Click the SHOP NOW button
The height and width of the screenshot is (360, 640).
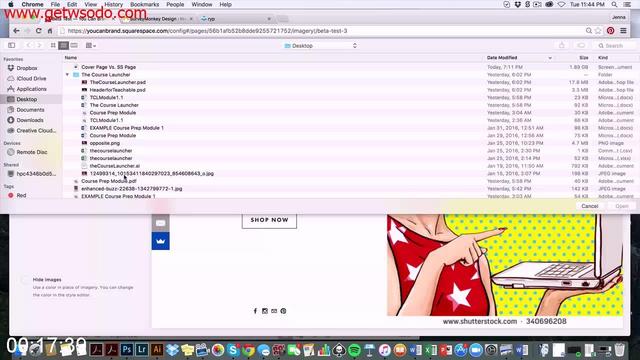pyautogui.click(x=269, y=220)
